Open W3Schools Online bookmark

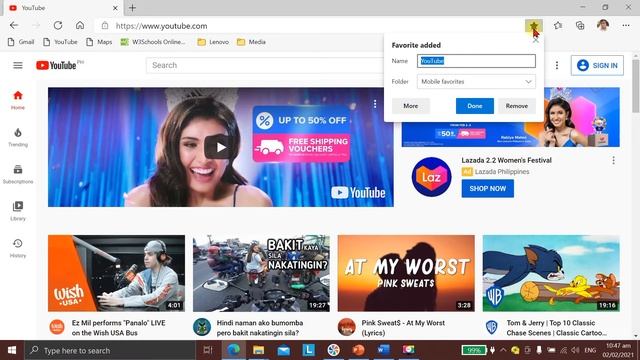click(x=153, y=42)
